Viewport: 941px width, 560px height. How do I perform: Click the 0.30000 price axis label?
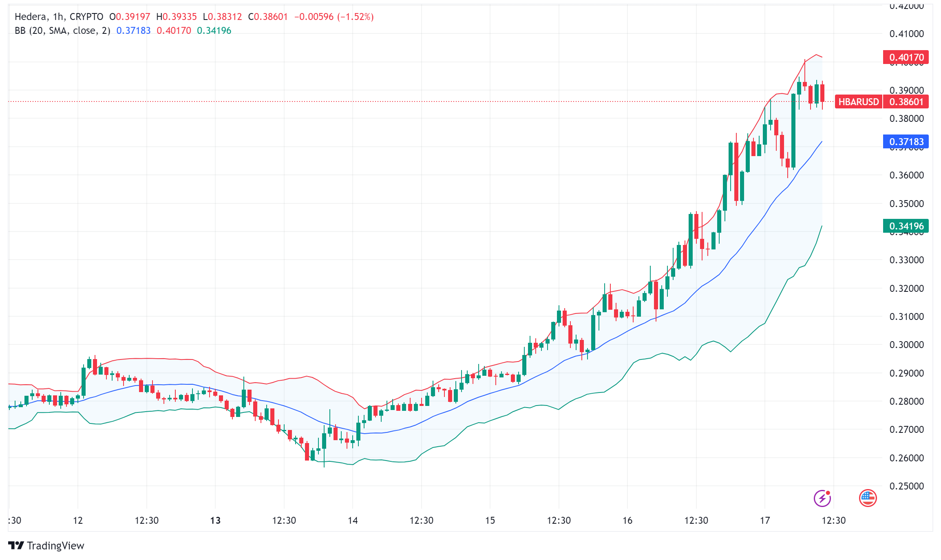tap(907, 345)
